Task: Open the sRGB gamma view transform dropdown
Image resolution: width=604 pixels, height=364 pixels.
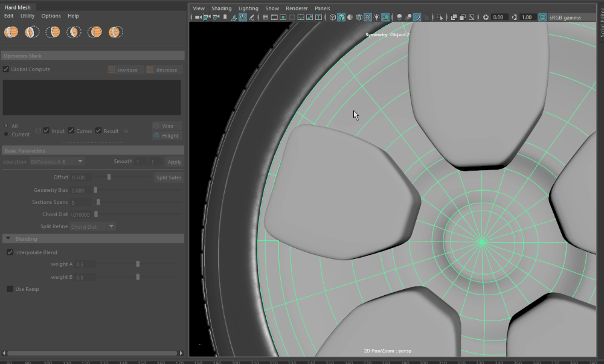Action: [x=573, y=18]
